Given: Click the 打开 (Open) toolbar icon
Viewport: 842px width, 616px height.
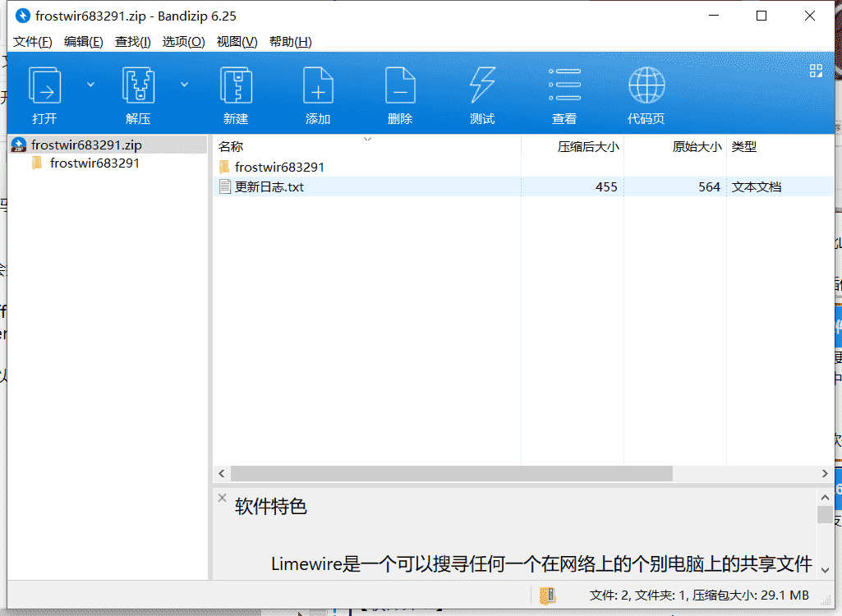Looking at the screenshot, I should (44, 86).
